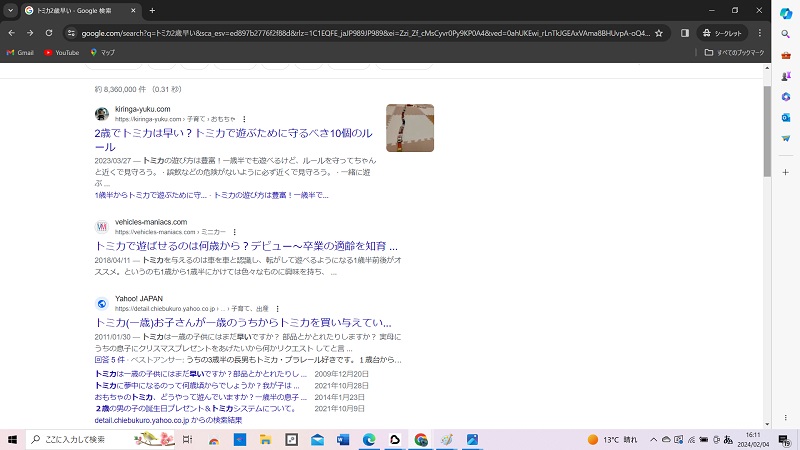This screenshot has height=450, width=800.
Task: Close the Google 検索 tab
Action: click(x=133, y=10)
